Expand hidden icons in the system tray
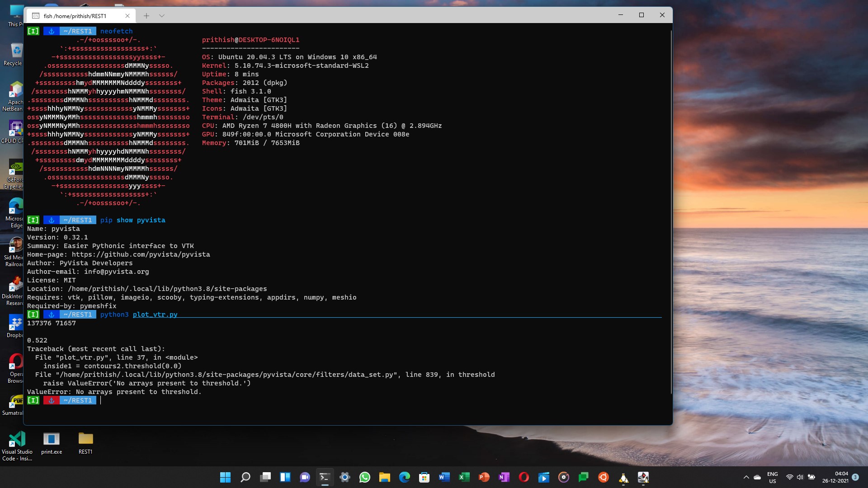This screenshot has width=868, height=488. point(746,477)
